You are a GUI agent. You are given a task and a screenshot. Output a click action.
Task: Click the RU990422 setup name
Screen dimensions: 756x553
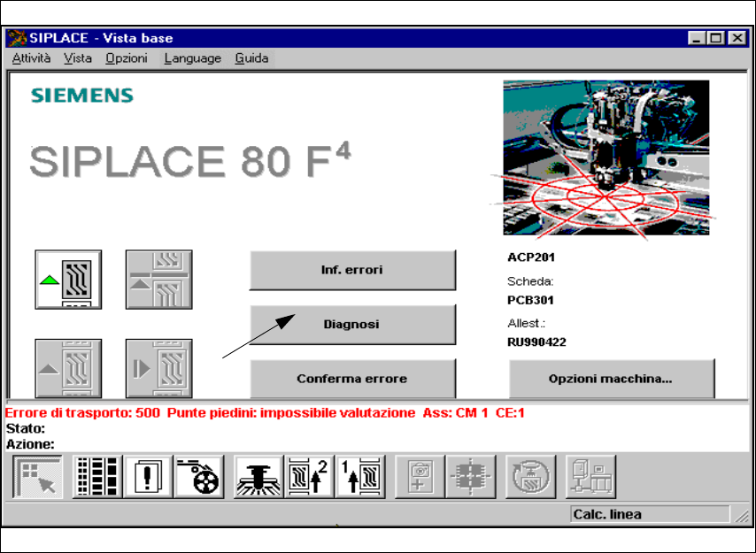(x=536, y=342)
